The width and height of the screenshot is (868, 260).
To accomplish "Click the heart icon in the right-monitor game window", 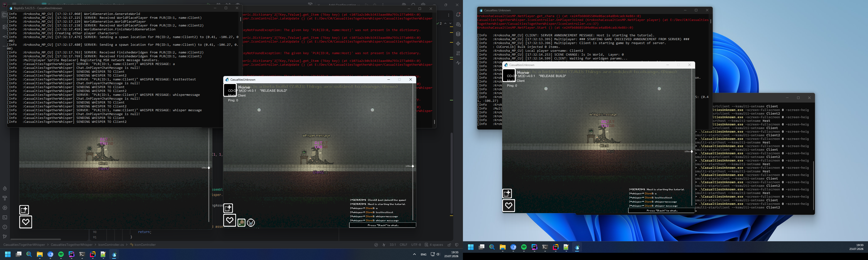I will 509,206.
